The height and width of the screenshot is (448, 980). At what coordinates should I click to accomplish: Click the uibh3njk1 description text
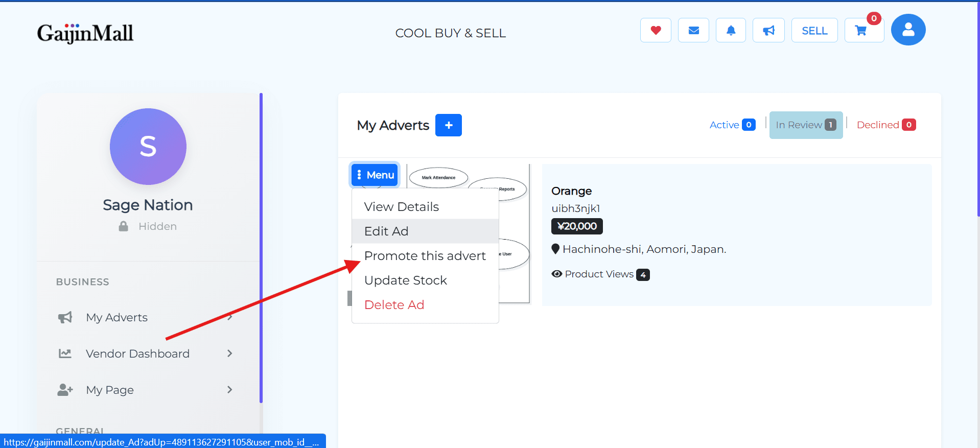coord(576,208)
